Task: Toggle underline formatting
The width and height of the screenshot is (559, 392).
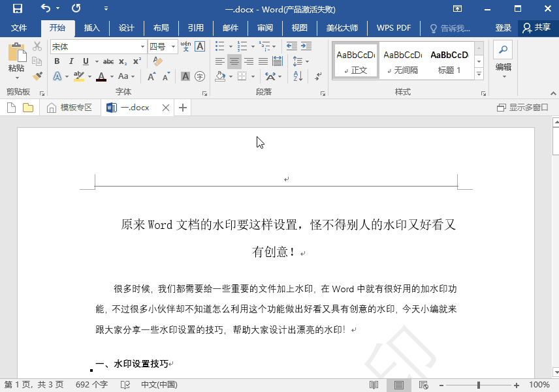Action: pos(86,61)
